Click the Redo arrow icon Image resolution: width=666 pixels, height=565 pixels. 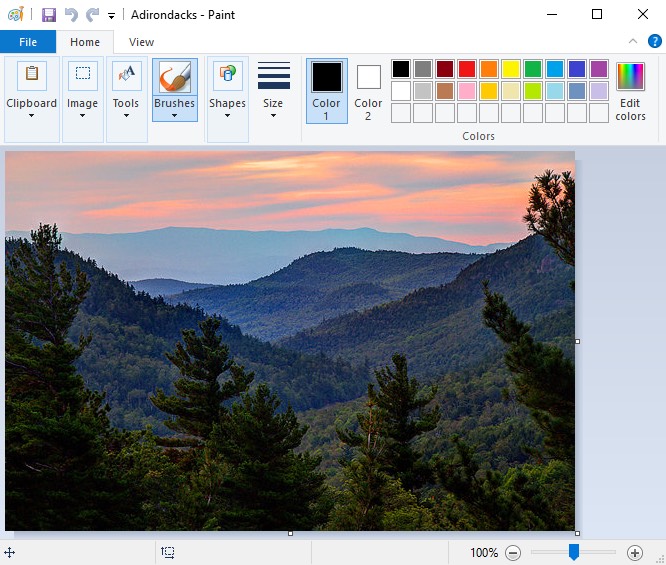tap(92, 15)
